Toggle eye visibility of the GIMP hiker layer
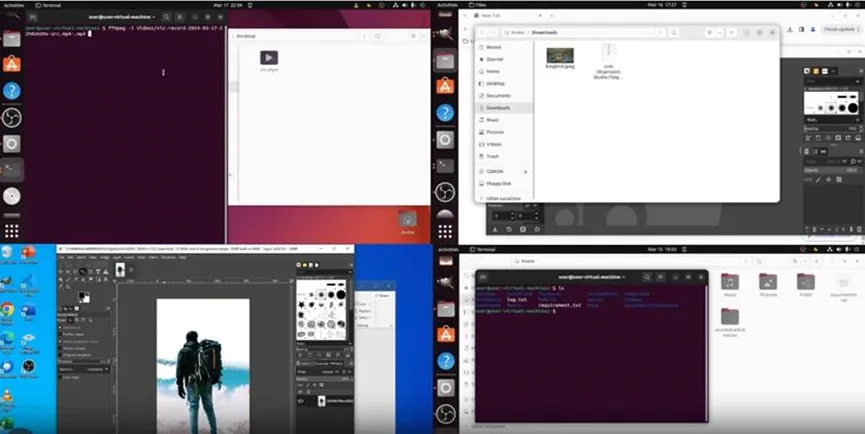Screen dimensions: 865x434 (301, 400)
